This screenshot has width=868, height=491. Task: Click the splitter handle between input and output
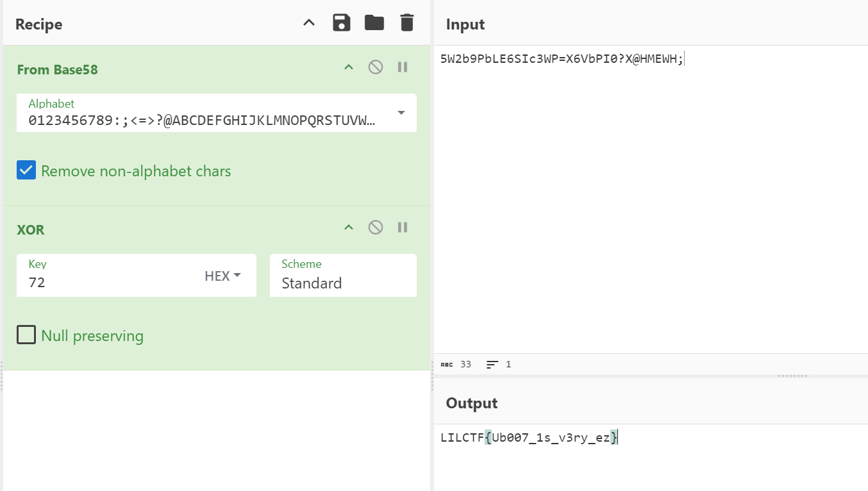[792, 376]
